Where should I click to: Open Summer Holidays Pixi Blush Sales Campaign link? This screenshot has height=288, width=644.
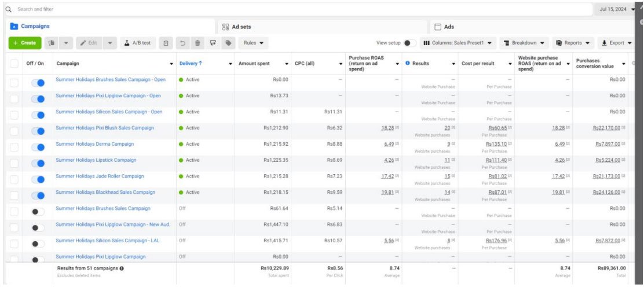pos(105,128)
